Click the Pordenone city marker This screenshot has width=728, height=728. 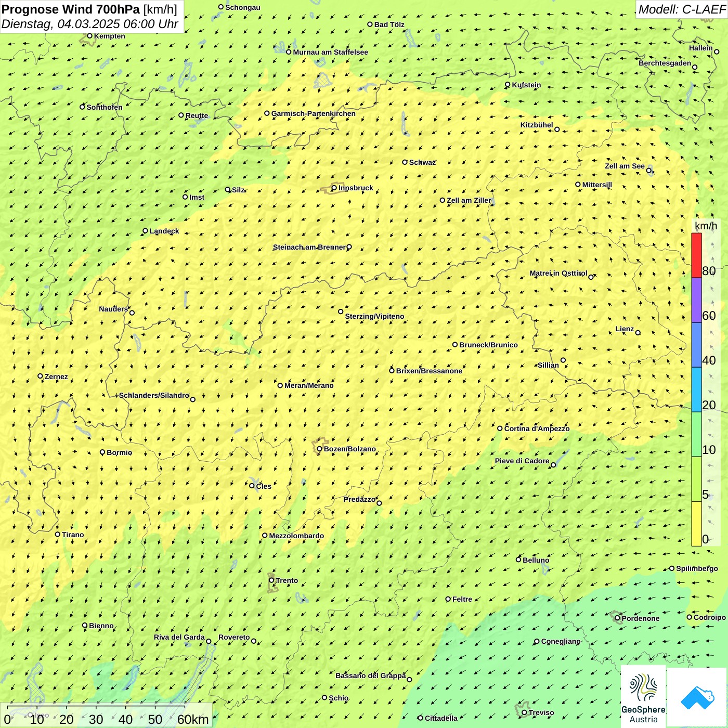tap(617, 618)
